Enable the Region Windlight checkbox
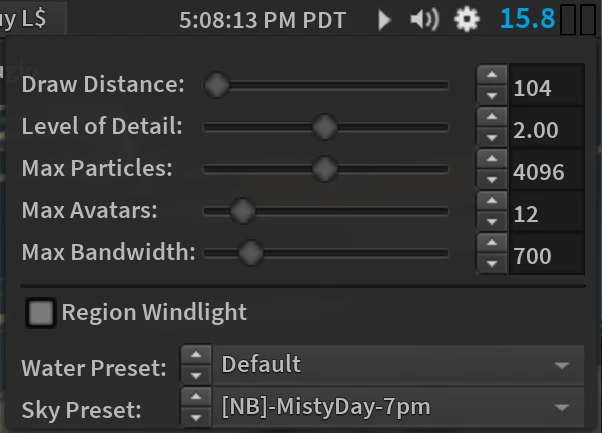The height and width of the screenshot is (433, 602). click(x=41, y=313)
